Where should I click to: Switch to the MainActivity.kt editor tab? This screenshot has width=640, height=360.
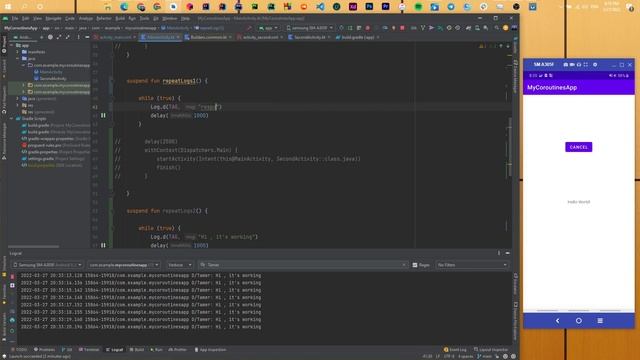tap(160, 37)
